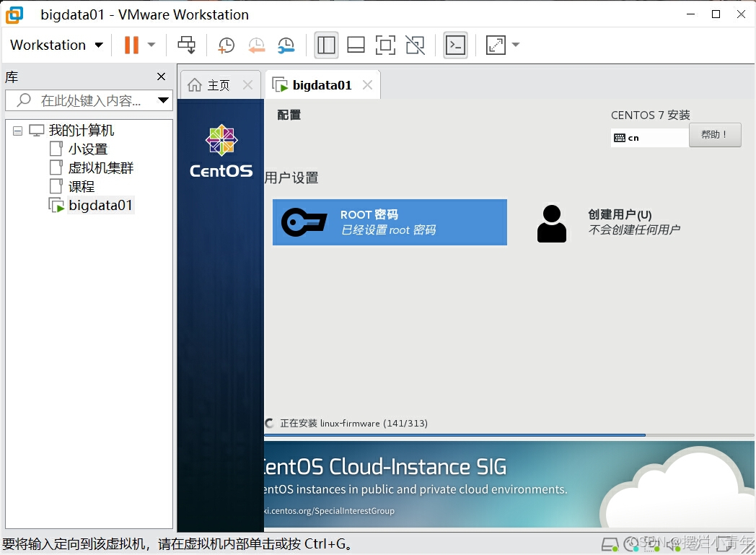Click the VMware Workstation title bar logo
Viewport: 756px width, 555px height.
(x=14, y=14)
